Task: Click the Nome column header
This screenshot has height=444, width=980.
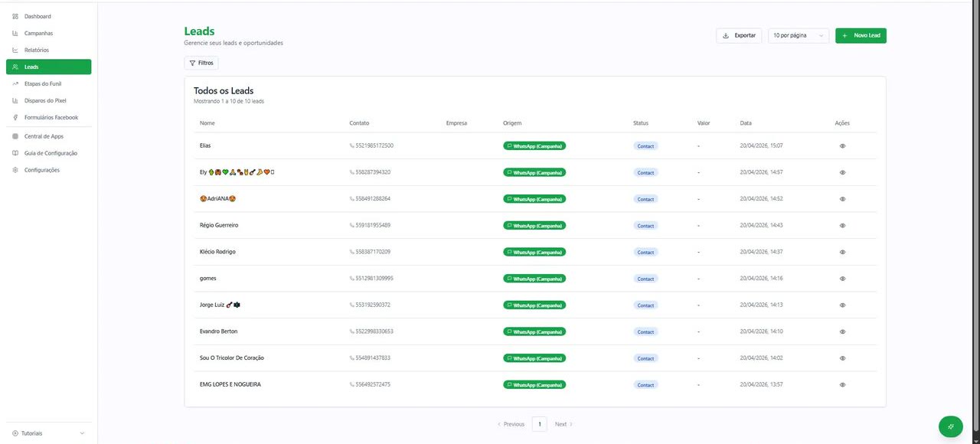Action: [207, 123]
